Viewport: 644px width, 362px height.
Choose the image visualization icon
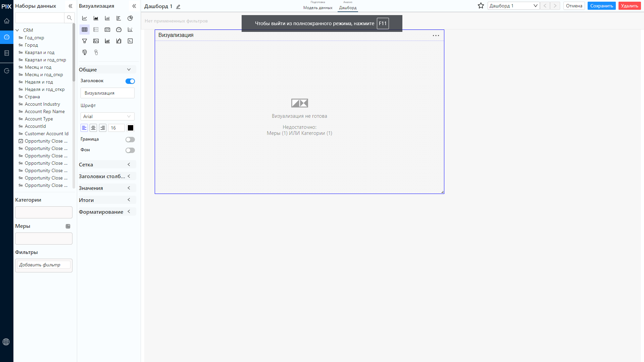click(x=96, y=41)
